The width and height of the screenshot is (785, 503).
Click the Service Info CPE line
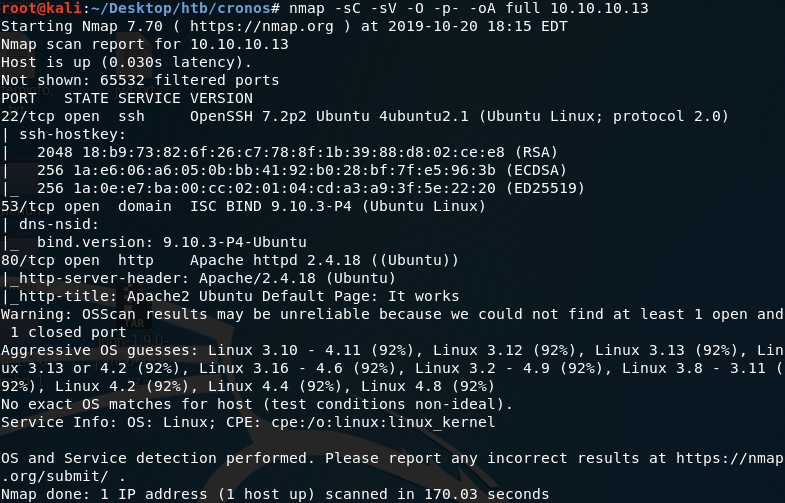click(248, 422)
